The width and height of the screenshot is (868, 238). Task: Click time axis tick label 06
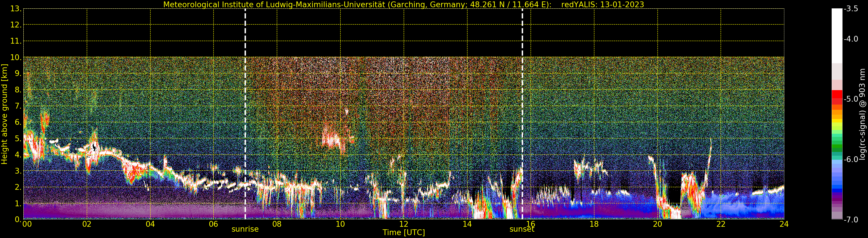point(214,224)
